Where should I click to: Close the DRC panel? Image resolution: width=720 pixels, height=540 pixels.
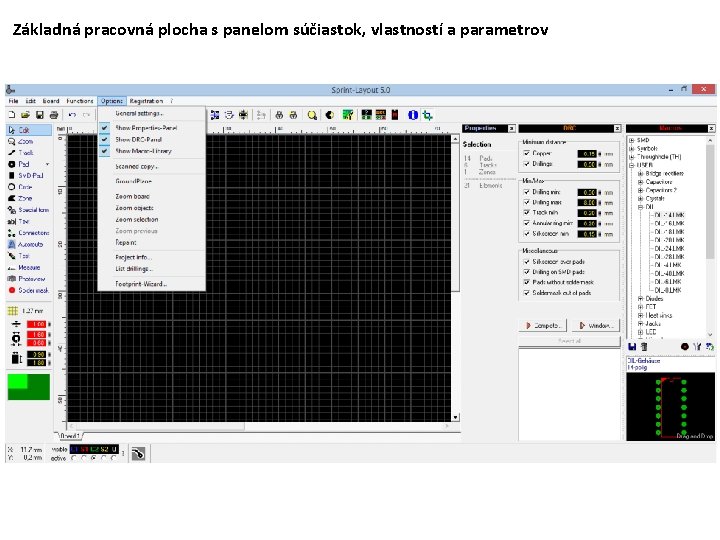(618, 129)
